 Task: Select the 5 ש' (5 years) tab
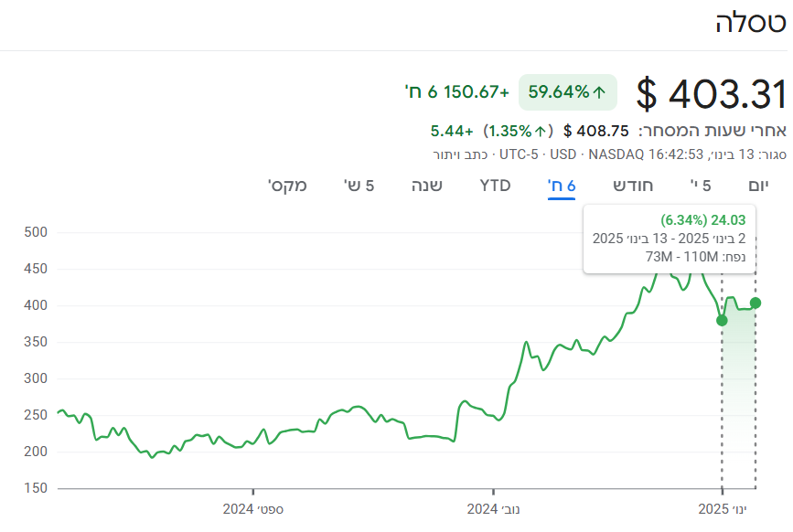[x=359, y=186]
